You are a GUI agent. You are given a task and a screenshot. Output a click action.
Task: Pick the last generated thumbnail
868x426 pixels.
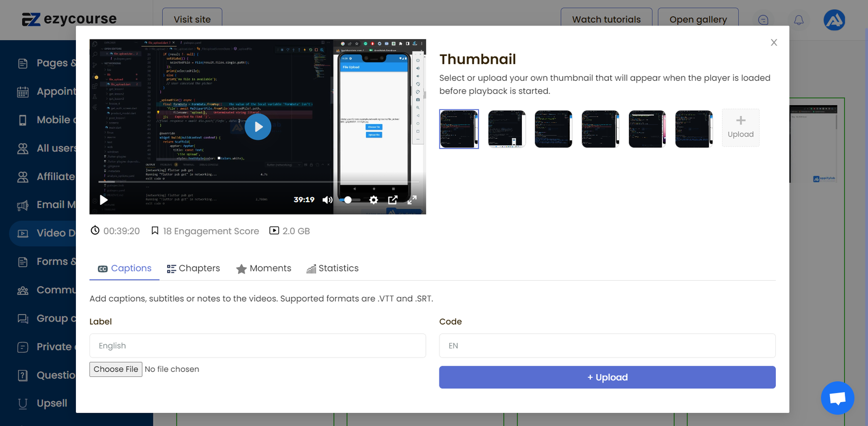pos(694,129)
